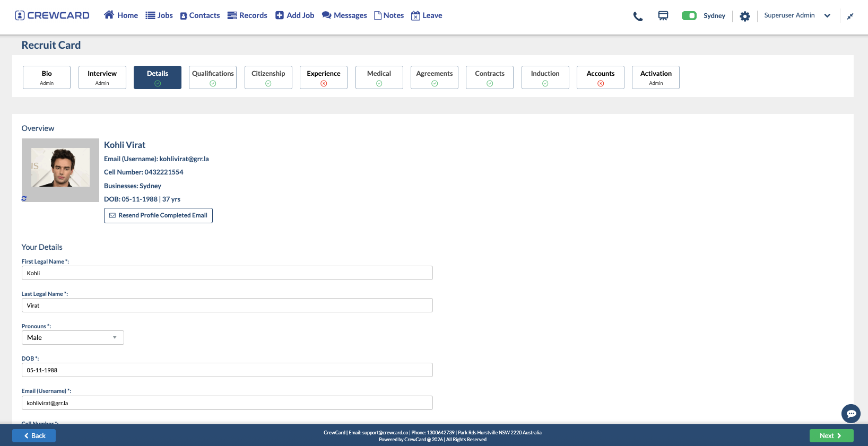This screenshot has height=446, width=868.
Task: Open the presentation board icon
Action: pyautogui.click(x=663, y=16)
